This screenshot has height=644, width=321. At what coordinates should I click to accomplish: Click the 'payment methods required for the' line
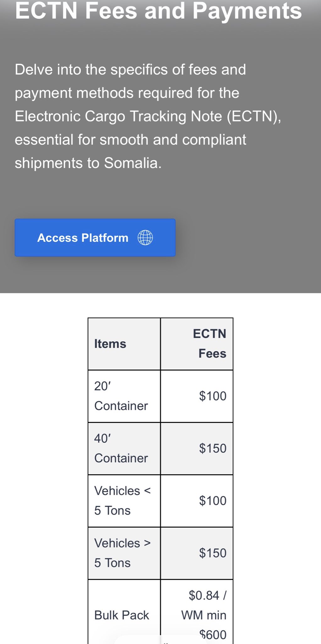tap(127, 93)
